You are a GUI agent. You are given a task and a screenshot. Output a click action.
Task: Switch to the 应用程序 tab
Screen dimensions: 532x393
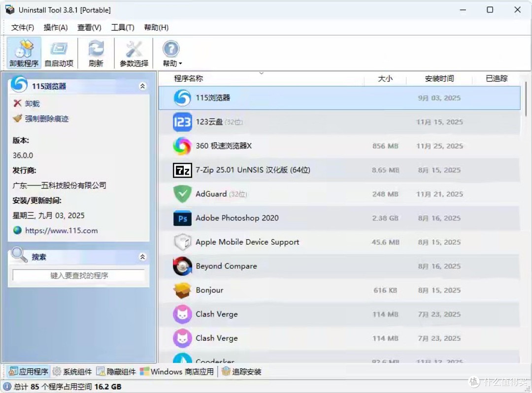click(29, 371)
